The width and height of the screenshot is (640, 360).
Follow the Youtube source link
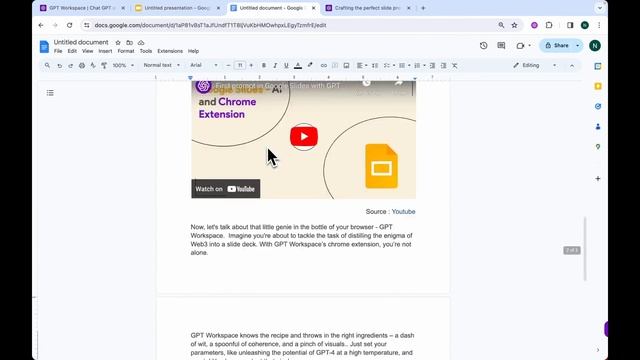403,211
